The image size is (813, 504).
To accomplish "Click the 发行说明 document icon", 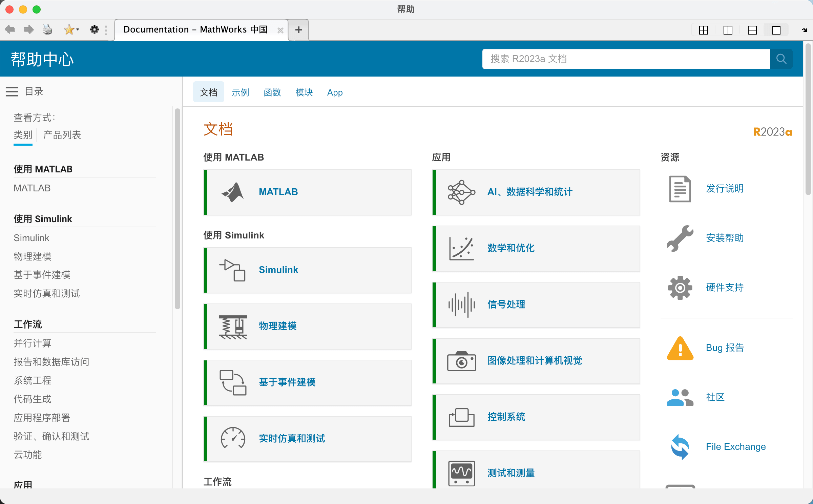I will 680,189.
